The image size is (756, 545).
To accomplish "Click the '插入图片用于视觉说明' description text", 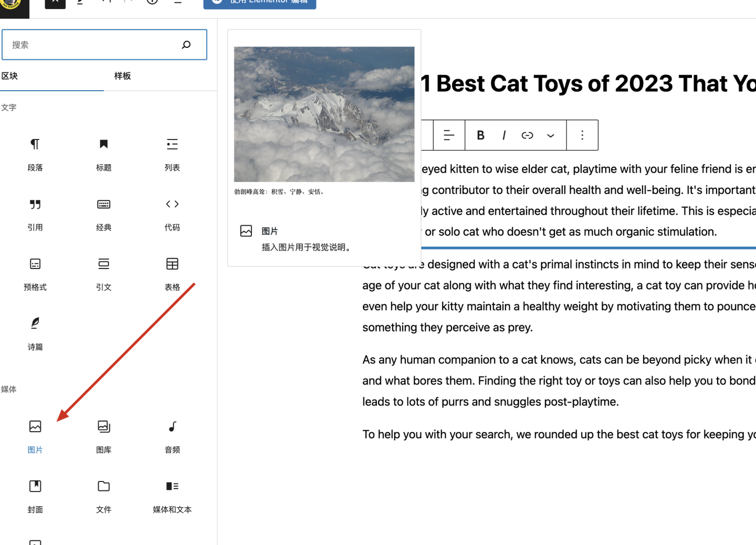I will (307, 247).
